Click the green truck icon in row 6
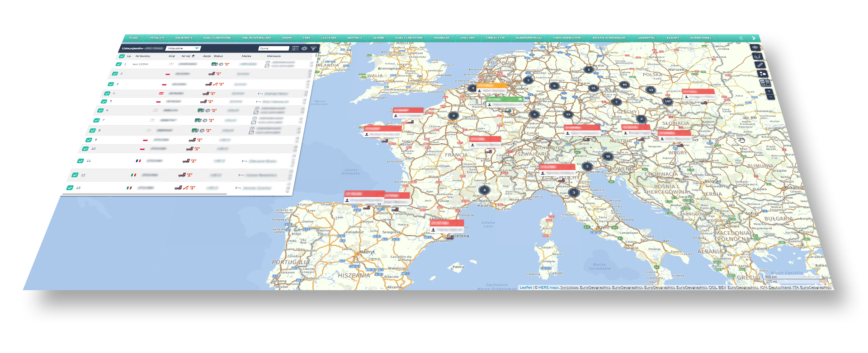This screenshot has width=868, height=353. [200, 110]
